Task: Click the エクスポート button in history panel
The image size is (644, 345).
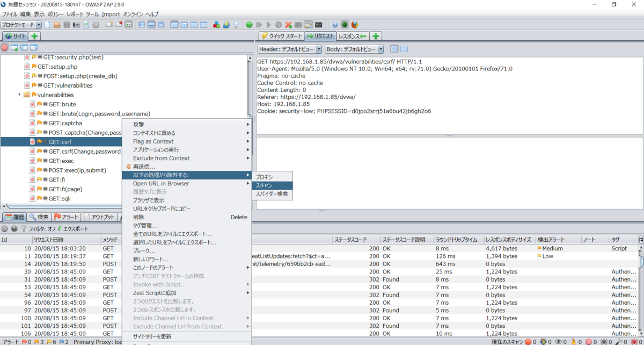Action: click(x=72, y=229)
